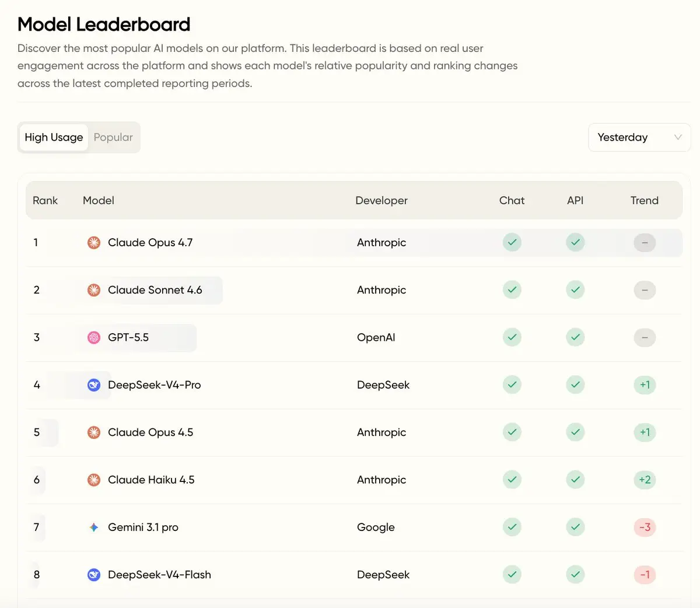Click the -1 trend badge for DeepSeek-V4-Flash
The height and width of the screenshot is (608, 700).
645,575
